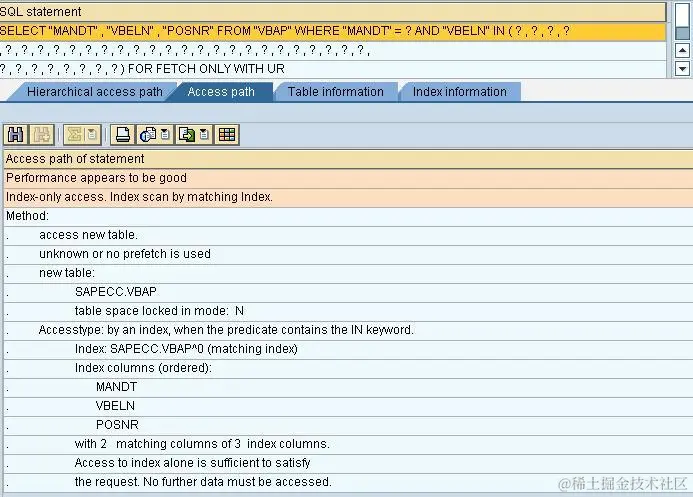Image resolution: width=693 pixels, height=497 pixels.
Task: Click 'Access to index alone is sufficient' row
Action: tap(348, 463)
